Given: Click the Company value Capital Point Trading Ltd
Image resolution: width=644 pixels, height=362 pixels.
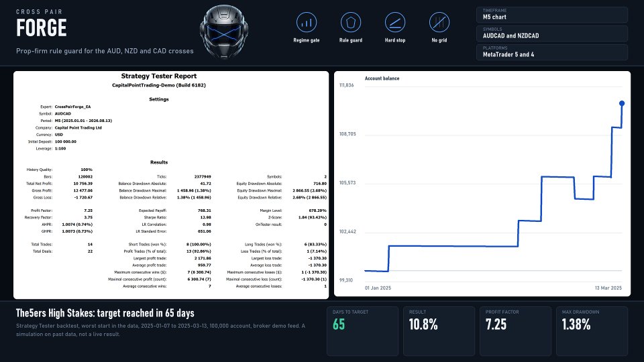Looking at the screenshot, I should 78,127.
